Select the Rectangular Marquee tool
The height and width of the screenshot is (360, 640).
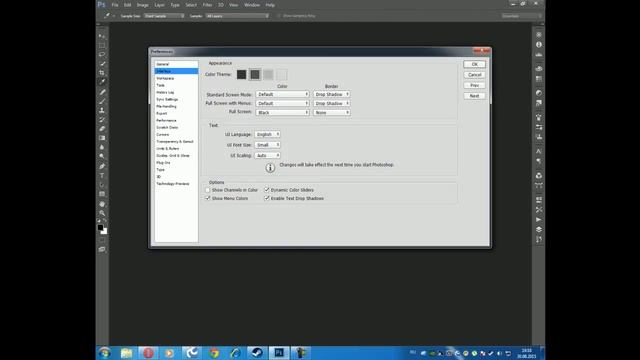[x=102, y=45]
